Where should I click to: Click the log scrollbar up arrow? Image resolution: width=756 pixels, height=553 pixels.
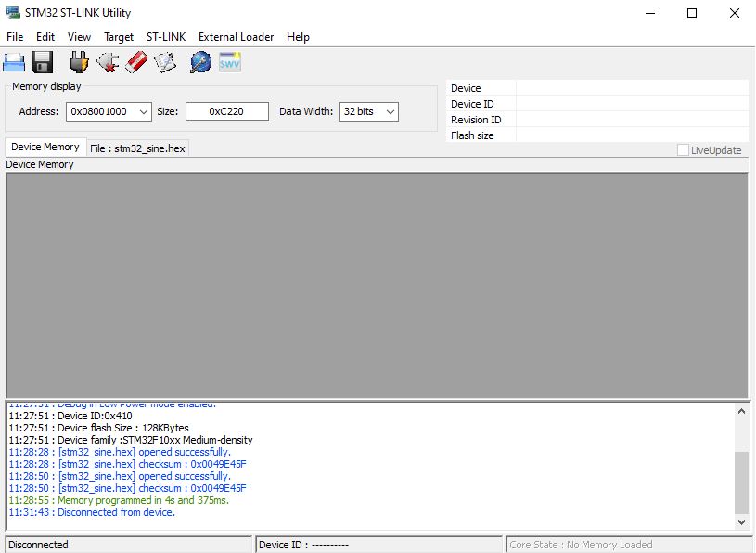coord(741,411)
